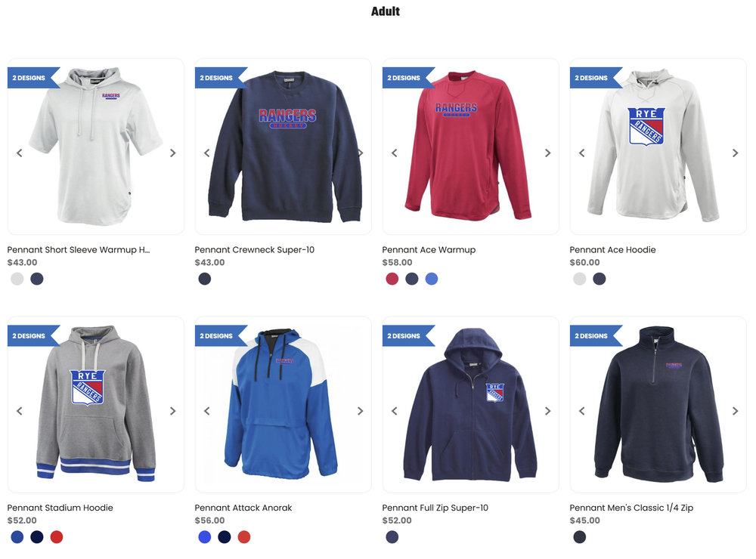This screenshot has height=559, width=756.
Task: Select light blue swatch for Pennant Ace Warmup
Action: [x=432, y=279]
